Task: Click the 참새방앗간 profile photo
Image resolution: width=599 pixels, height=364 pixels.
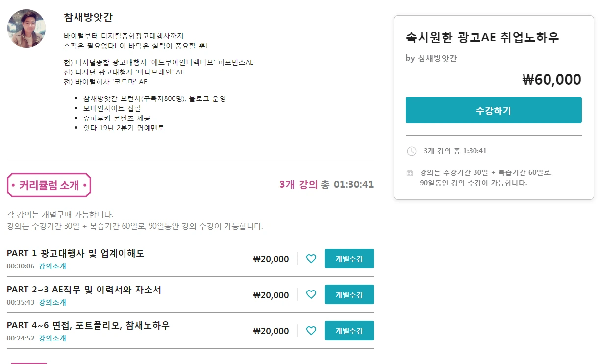Action: tap(26, 28)
